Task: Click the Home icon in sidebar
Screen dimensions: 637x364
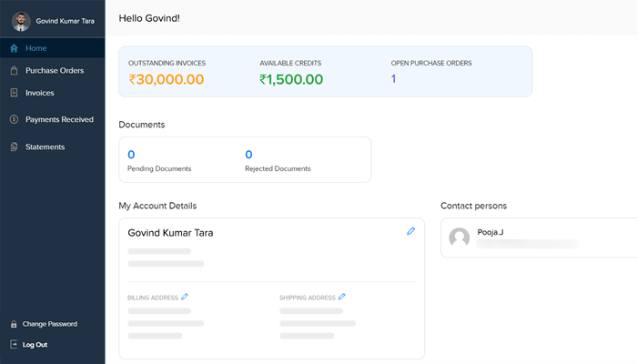Action: 14,47
